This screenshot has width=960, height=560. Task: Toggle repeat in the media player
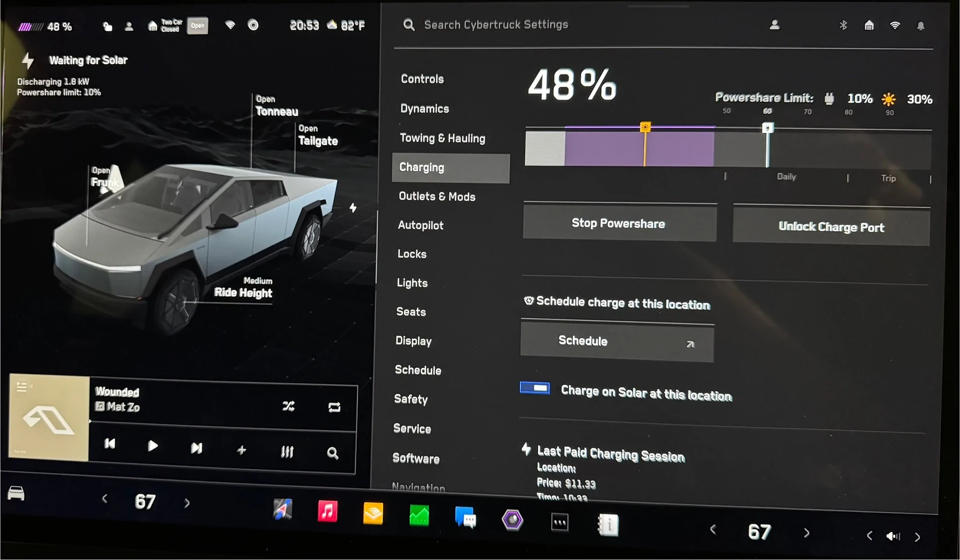tap(334, 407)
